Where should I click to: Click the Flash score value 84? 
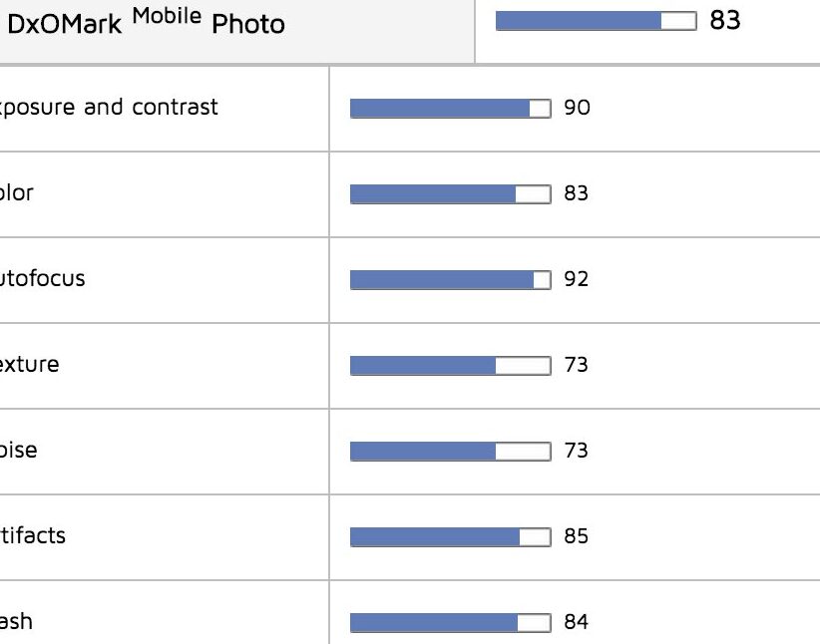576,622
